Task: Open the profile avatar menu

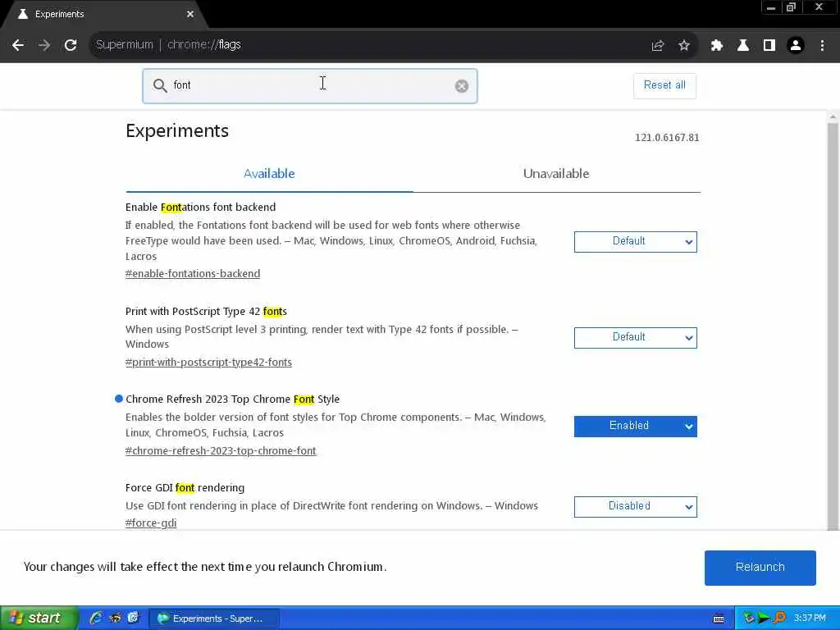Action: [796, 45]
